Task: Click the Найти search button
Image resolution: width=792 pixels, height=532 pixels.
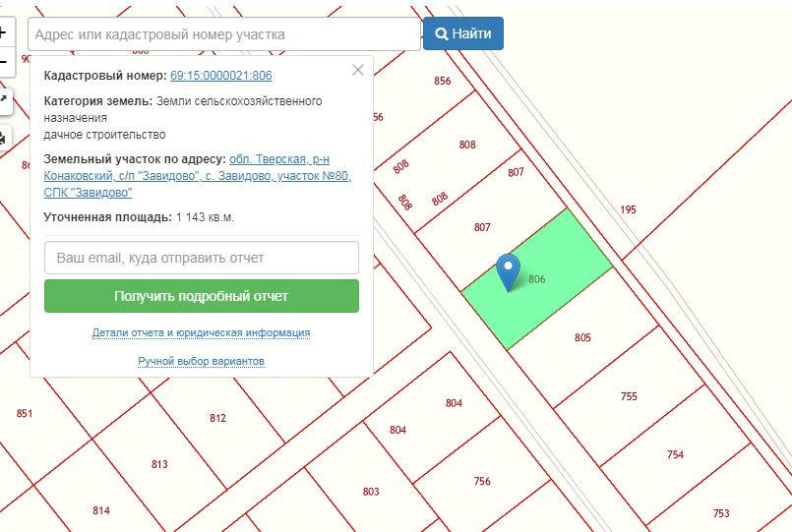Action: (x=463, y=33)
